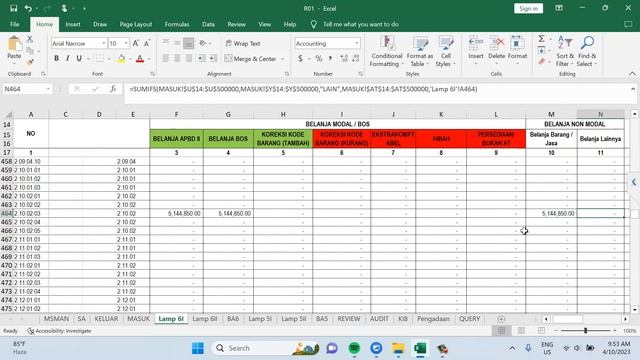
Task: Open Windows Start menu
Action: point(198,348)
